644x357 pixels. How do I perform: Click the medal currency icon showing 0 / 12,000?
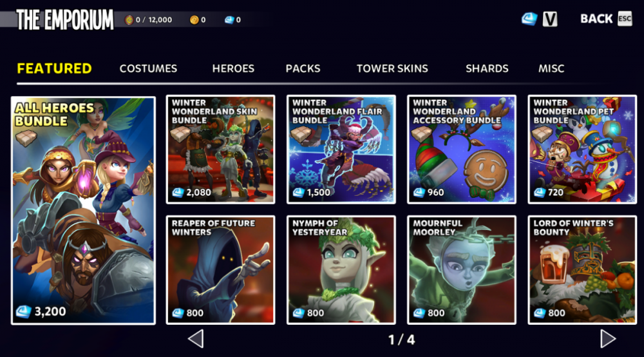tap(129, 20)
